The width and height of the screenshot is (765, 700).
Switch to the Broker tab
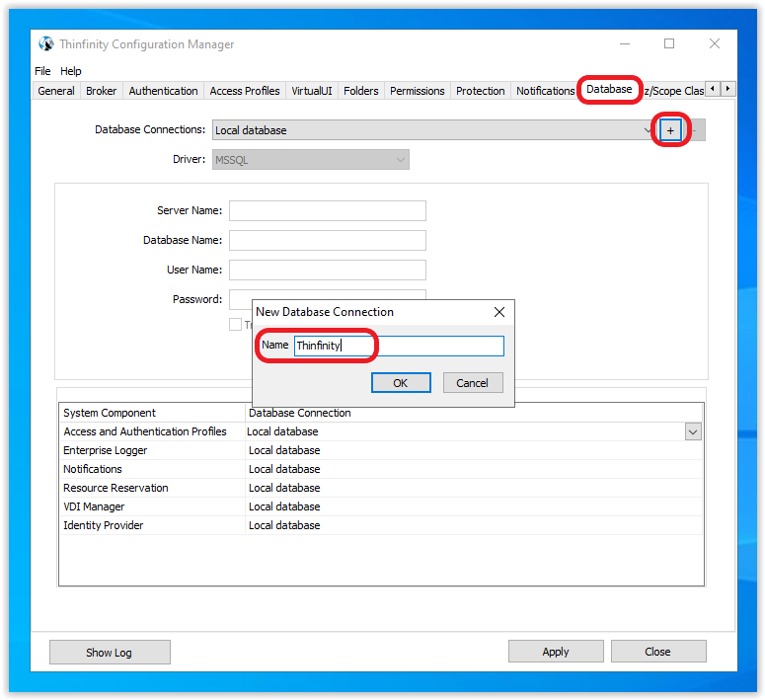click(101, 91)
